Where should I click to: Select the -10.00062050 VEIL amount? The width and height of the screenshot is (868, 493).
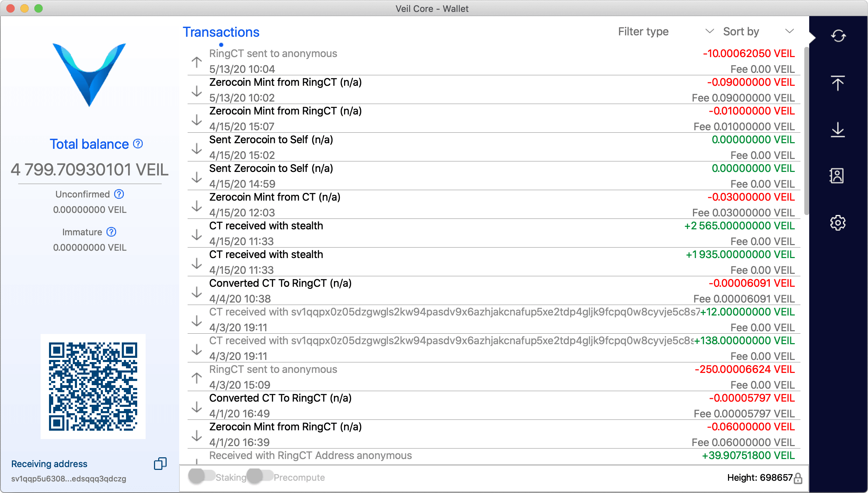point(749,54)
